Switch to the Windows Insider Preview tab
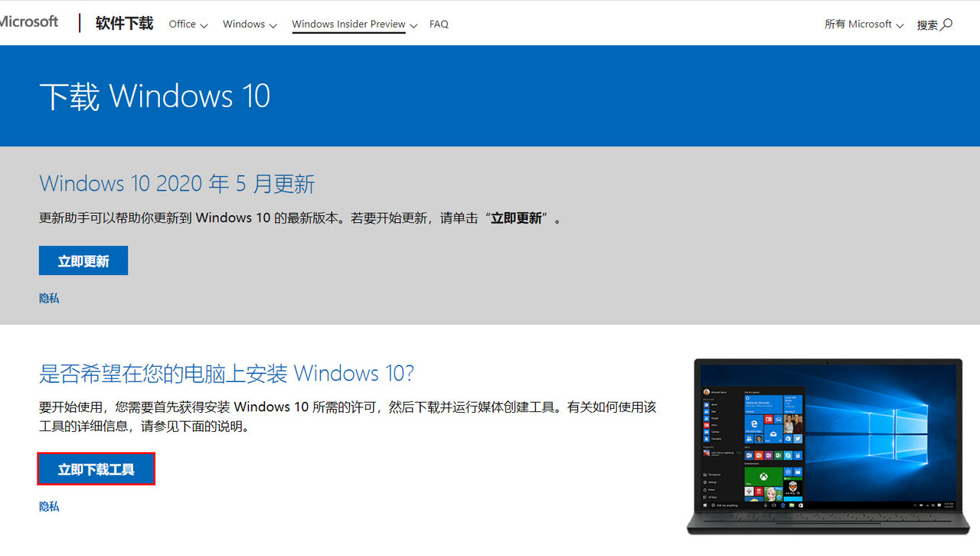This screenshot has width=980, height=556. pos(348,24)
